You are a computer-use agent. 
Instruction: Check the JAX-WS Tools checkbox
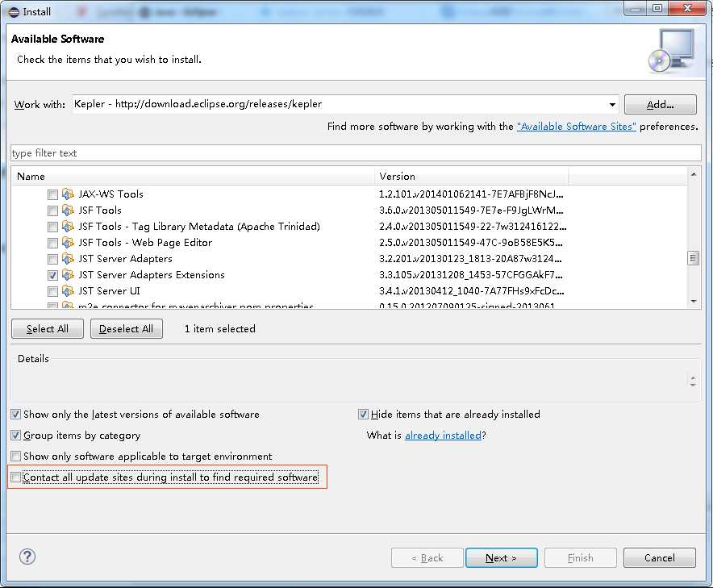[x=52, y=194]
